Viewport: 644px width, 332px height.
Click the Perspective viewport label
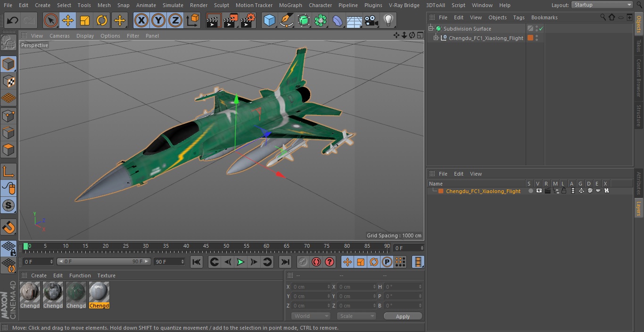tap(34, 45)
